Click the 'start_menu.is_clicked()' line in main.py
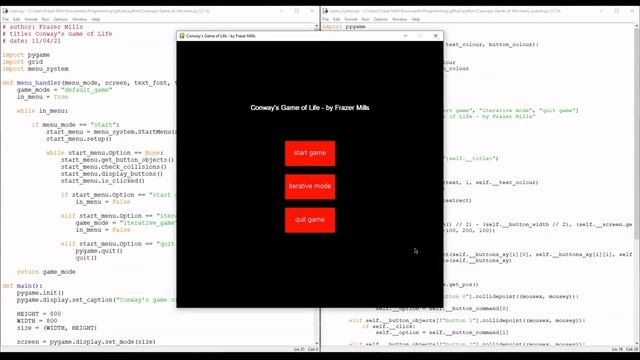640x360 pixels. coord(103,181)
